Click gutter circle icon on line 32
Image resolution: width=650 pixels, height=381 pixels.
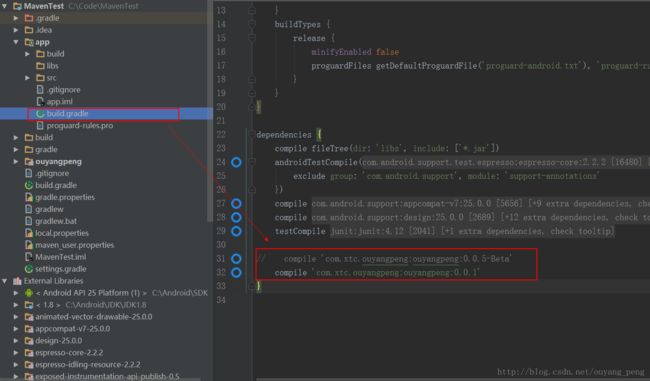[x=236, y=272]
